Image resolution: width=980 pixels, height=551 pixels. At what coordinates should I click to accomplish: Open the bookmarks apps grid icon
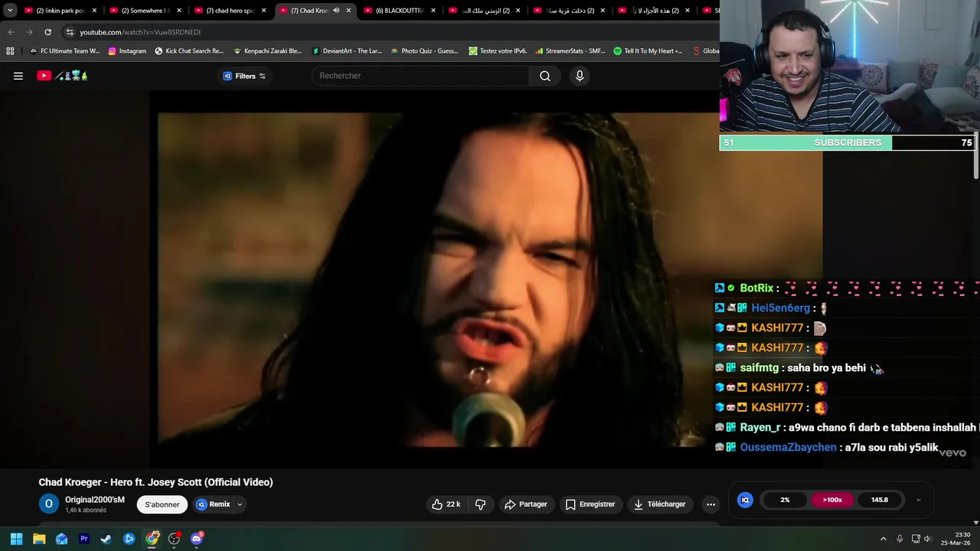click(x=10, y=51)
